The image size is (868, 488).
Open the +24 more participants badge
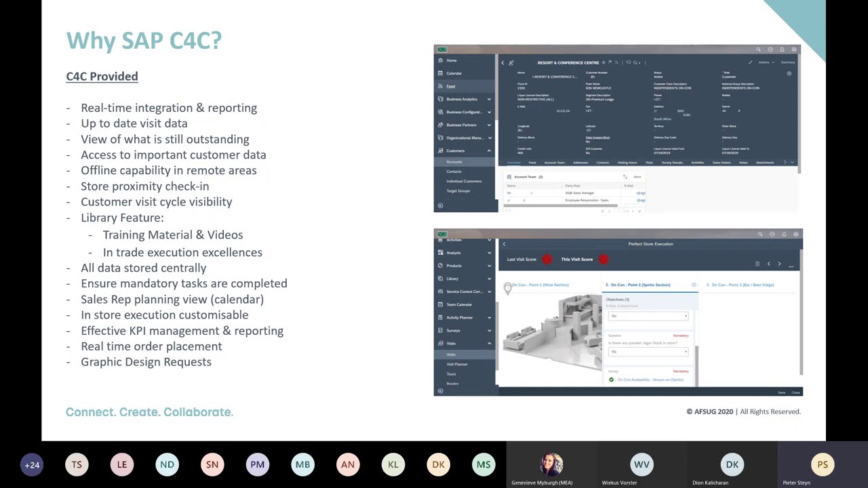(x=32, y=464)
